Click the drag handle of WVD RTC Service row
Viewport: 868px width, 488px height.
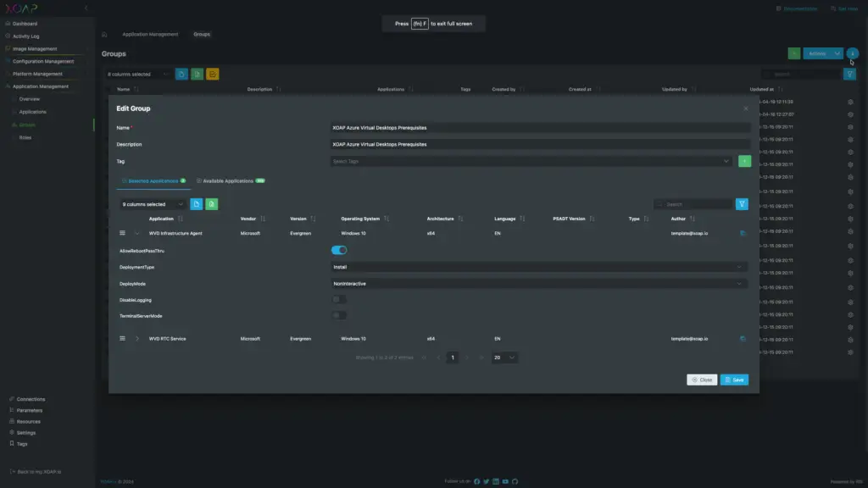coord(122,339)
